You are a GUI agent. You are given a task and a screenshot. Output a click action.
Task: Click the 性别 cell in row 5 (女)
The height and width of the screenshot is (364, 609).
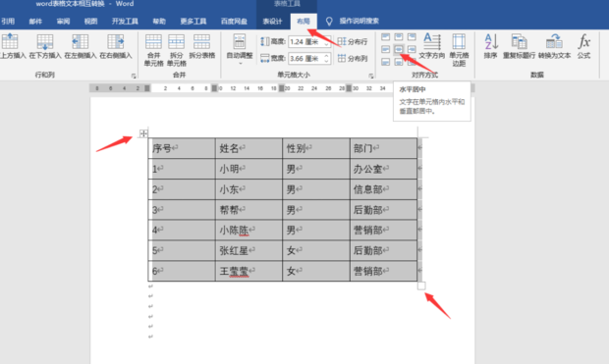point(316,250)
